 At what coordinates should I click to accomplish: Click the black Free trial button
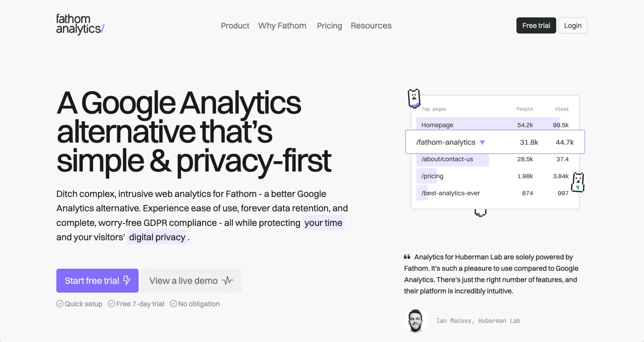(536, 25)
